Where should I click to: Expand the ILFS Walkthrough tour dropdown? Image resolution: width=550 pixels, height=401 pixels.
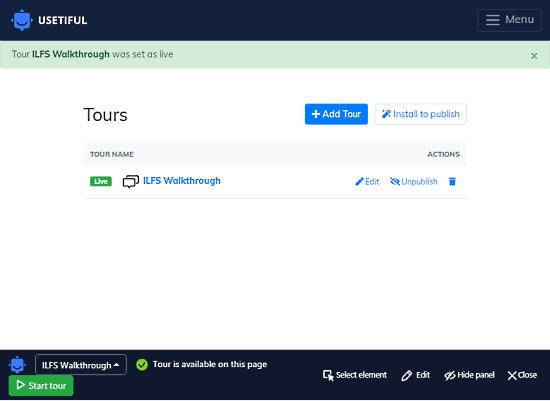(81, 365)
